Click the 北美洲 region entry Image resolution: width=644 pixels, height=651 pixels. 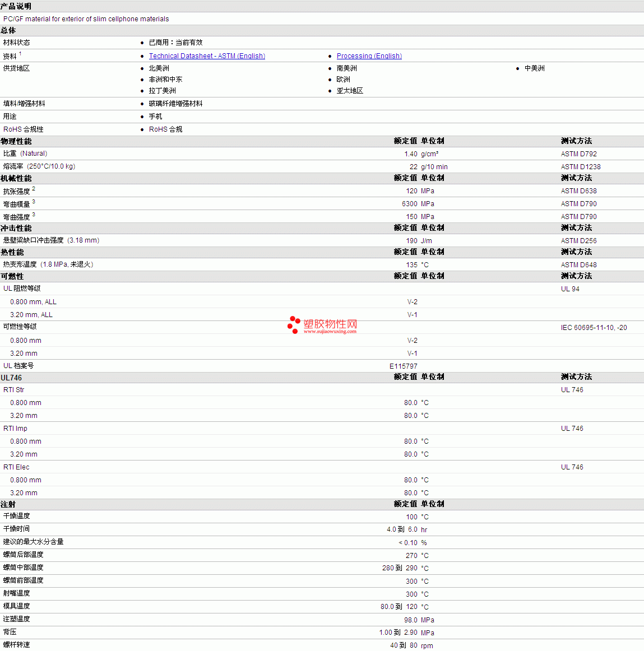click(159, 68)
